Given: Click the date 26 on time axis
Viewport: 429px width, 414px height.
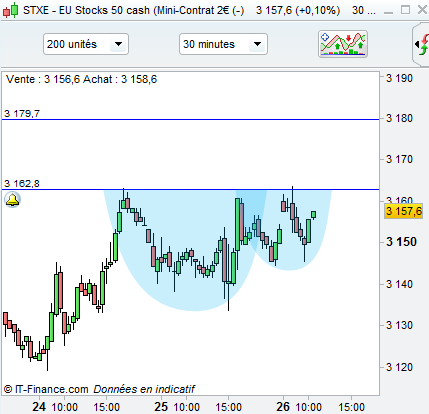Looking at the screenshot, I should coord(283,407).
